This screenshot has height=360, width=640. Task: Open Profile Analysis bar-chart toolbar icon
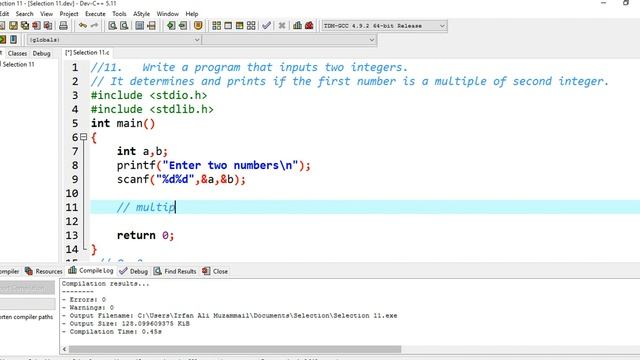[298, 26]
